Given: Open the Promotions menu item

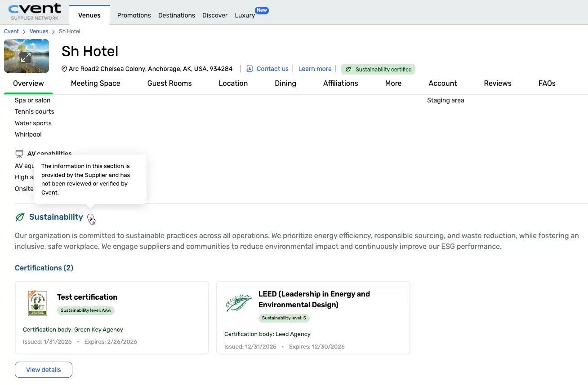Looking at the screenshot, I should 134,15.
